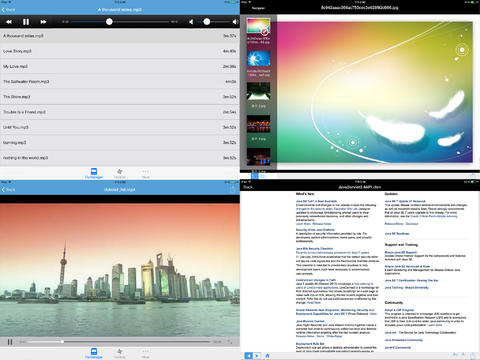The image size is (480, 360).
Task: Pause the audio playback in music player
Action: pos(26,22)
